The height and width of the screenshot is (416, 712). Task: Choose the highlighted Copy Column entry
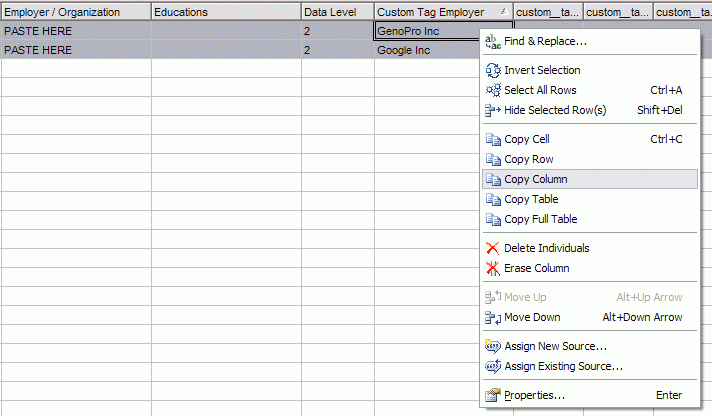535,179
